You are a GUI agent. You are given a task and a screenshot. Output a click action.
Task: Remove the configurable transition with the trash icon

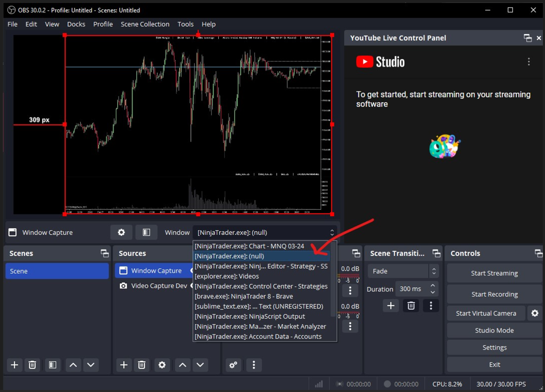click(411, 306)
